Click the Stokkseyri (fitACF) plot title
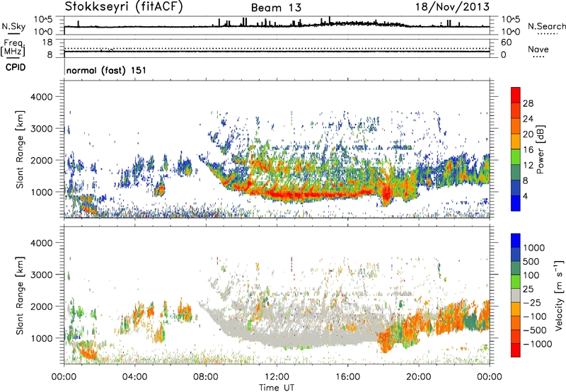 (x=124, y=6)
